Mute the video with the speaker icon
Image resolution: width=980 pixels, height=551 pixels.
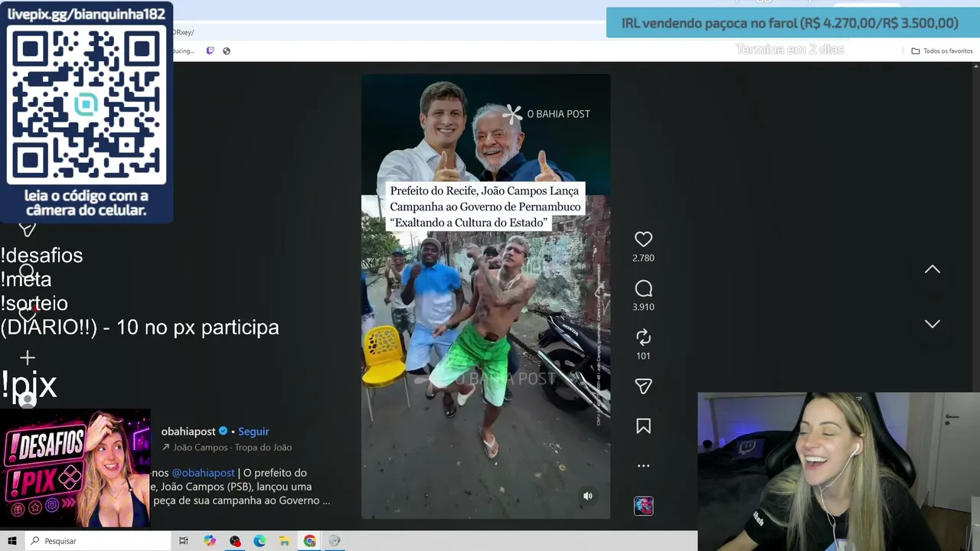tap(588, 496)
